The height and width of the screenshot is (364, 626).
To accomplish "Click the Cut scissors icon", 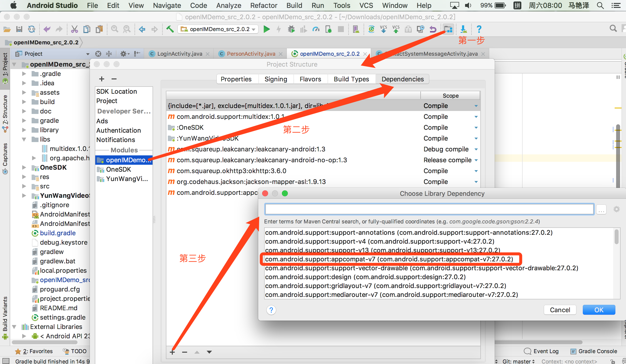I will coord(74,29).
